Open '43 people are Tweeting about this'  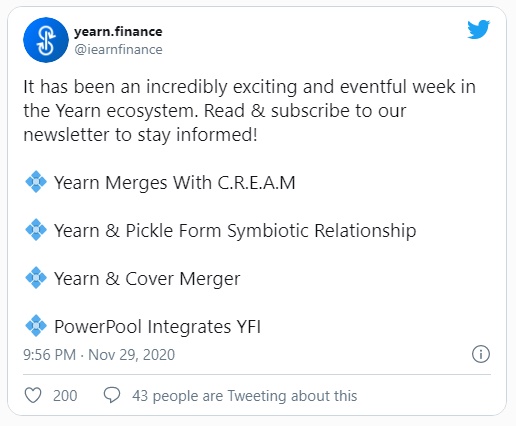[x=244, y=396]
